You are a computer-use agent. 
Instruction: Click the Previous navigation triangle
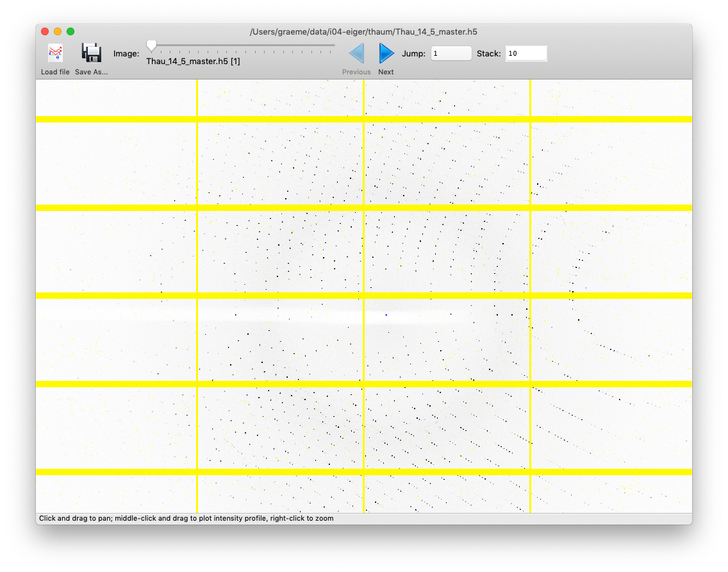356,53
